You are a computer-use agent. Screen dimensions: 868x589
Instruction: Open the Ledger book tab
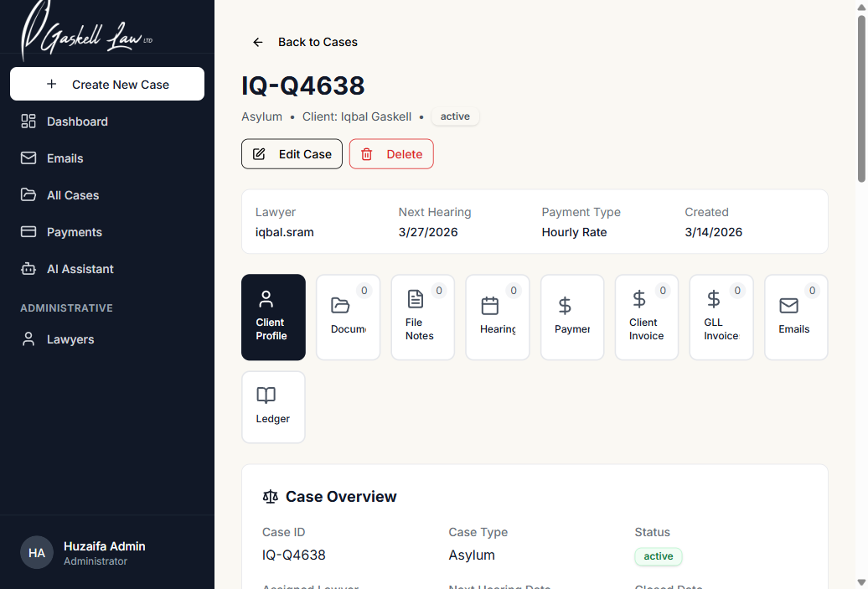point(273,407)
